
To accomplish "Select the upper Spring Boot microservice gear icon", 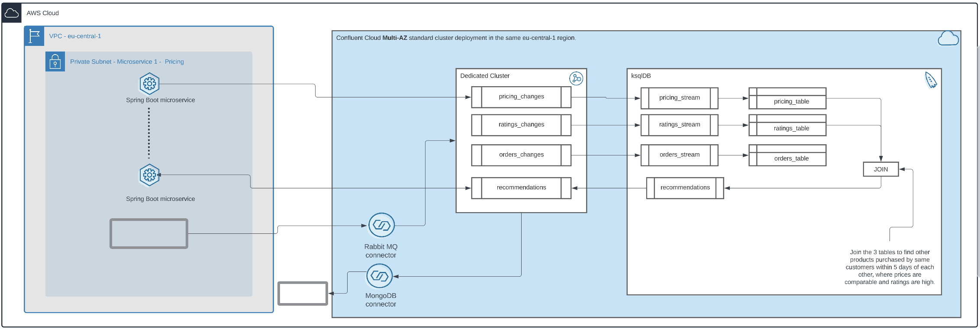I will pyautogui.click(x=149, y=84).
